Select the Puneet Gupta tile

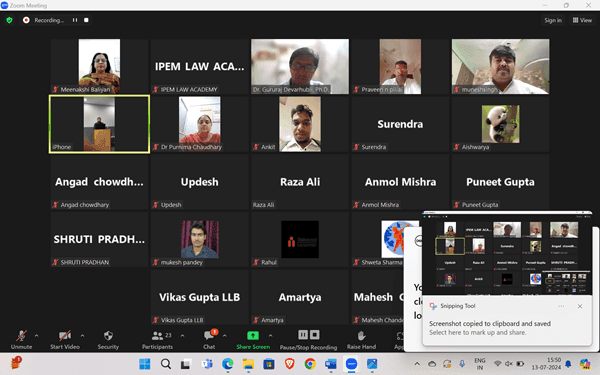click(x=501, y=182)
